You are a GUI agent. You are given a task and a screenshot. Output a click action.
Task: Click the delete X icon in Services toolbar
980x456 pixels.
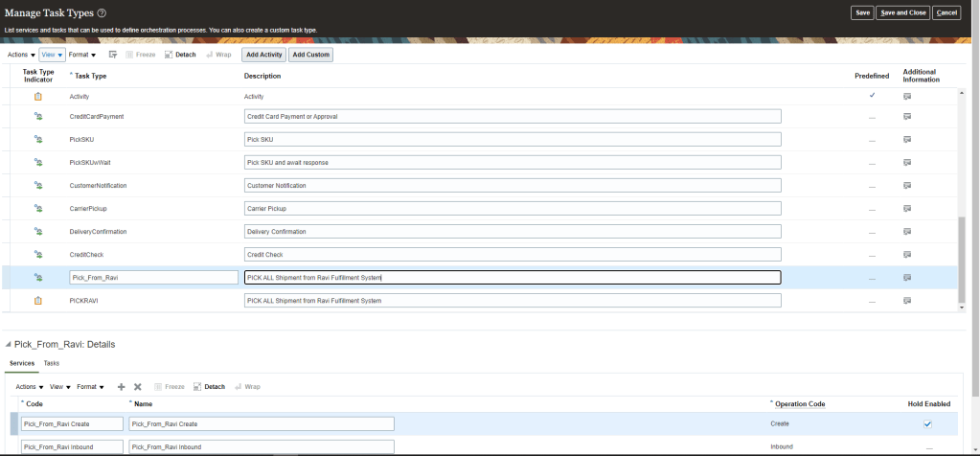[x=138, y=387]
